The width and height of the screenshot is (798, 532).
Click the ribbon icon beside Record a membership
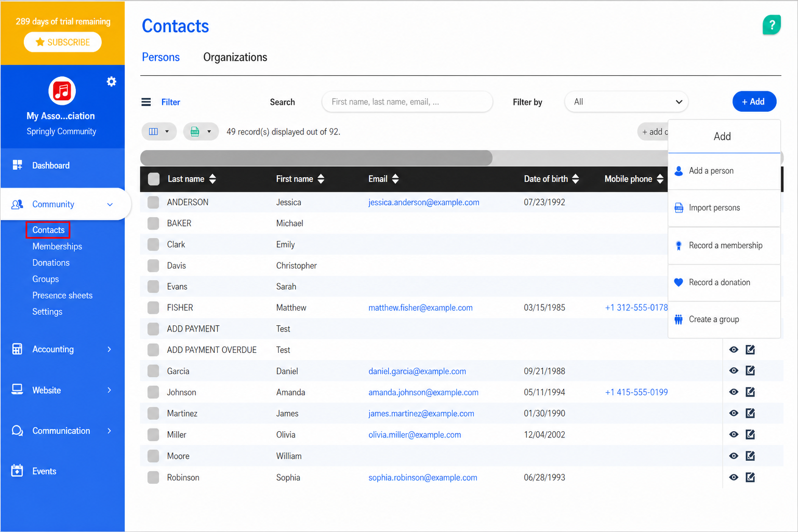click(679, 246)
